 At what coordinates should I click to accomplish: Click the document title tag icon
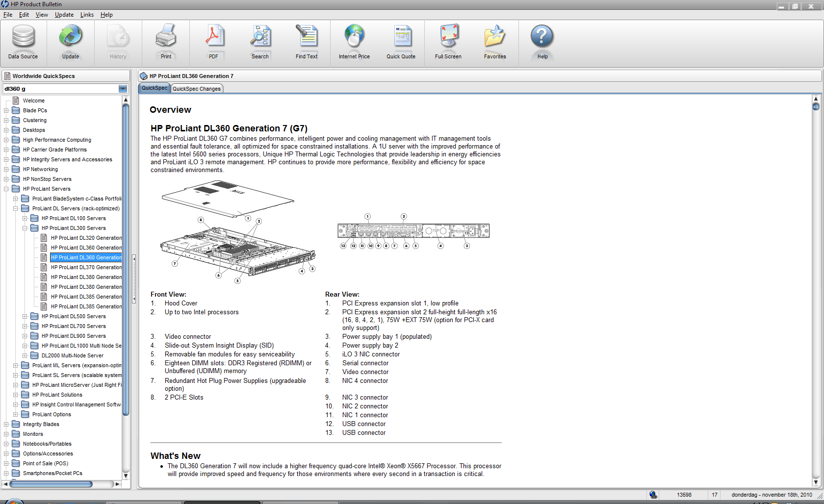(144, 76)
